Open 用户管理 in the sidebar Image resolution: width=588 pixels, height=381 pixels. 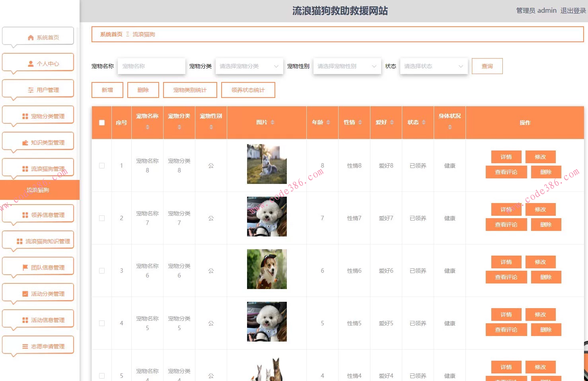click(x=38, y=90)
